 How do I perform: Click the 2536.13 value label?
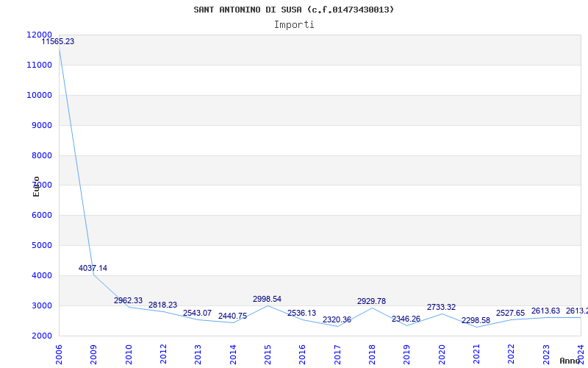(301, 314)
